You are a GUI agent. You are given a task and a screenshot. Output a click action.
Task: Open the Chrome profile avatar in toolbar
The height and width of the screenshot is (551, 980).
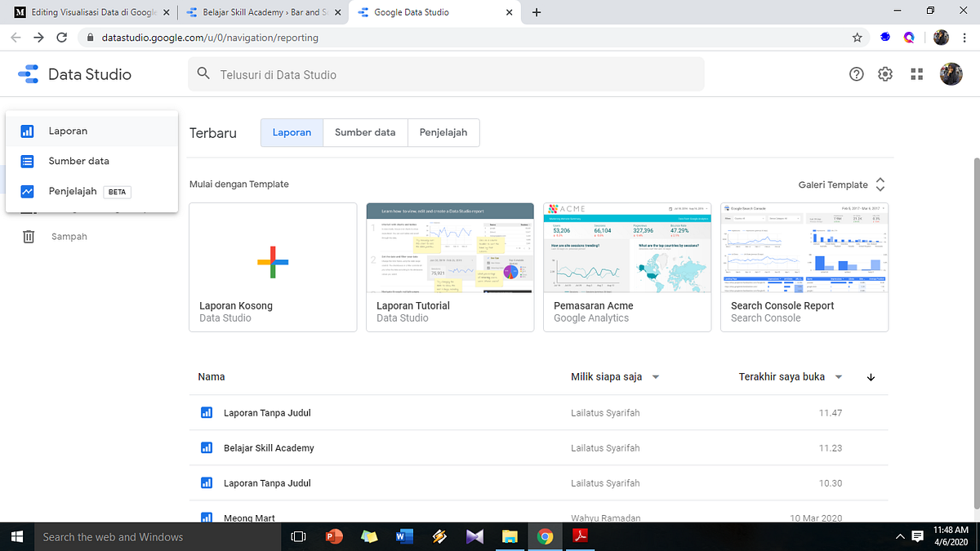[941, 38]
